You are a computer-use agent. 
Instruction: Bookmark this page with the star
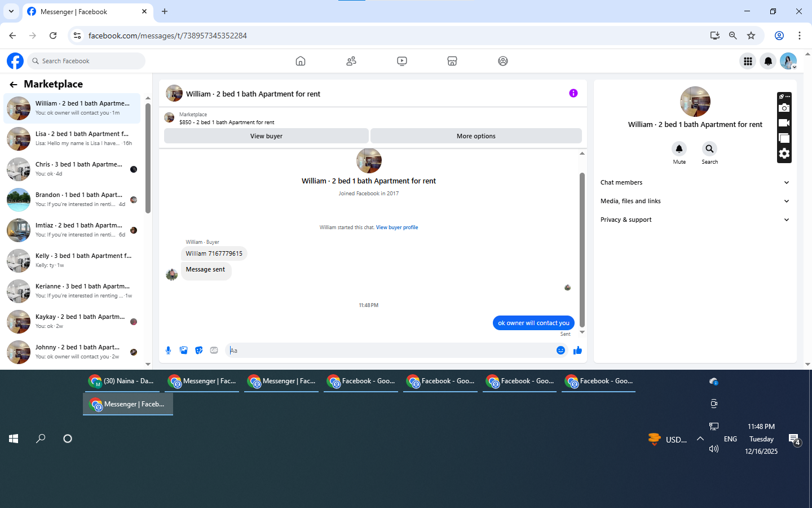point(751,36)
